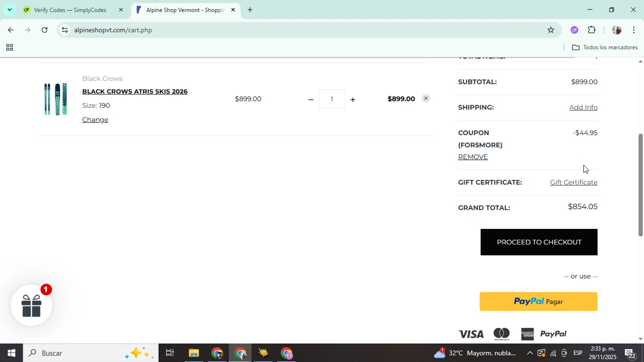644x362 pixels.
Task: Remove Black Crows Atris Skis from cart
Action: (x=425, y=98)
